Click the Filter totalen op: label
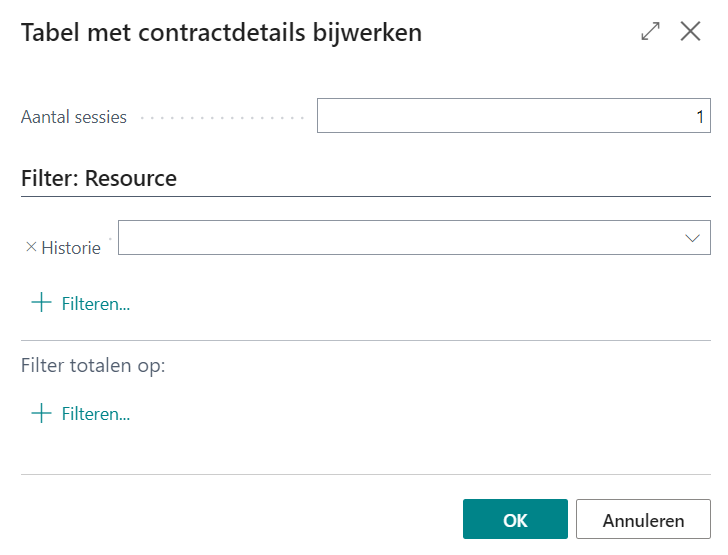 tap(93, 365)
